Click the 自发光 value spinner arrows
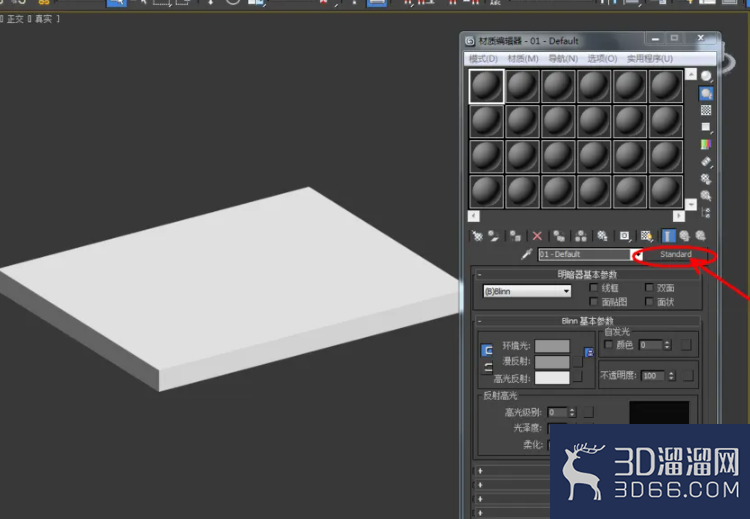 click(x=668, y=345)
